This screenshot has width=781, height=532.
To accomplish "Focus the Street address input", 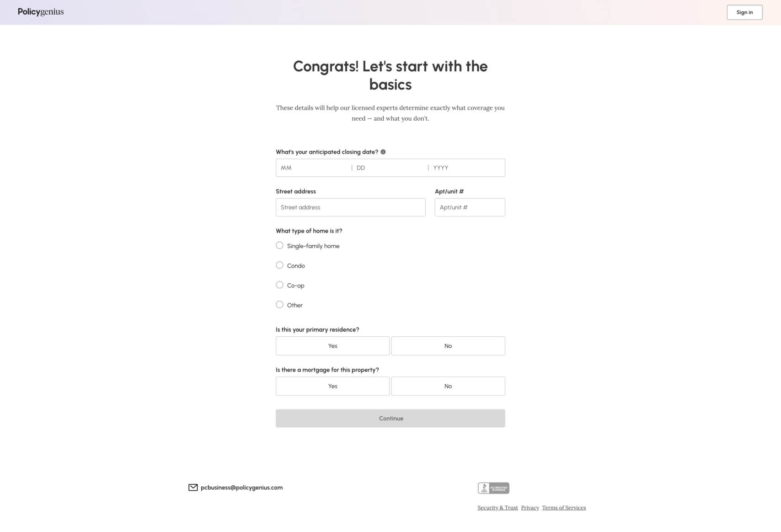I will coord(351,207).
